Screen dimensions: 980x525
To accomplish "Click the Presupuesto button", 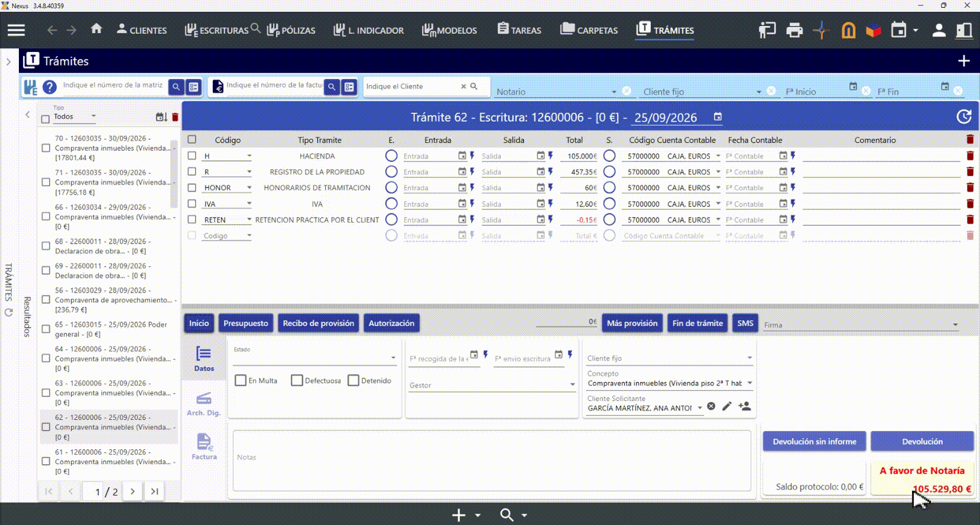I will tap(246, 323).
